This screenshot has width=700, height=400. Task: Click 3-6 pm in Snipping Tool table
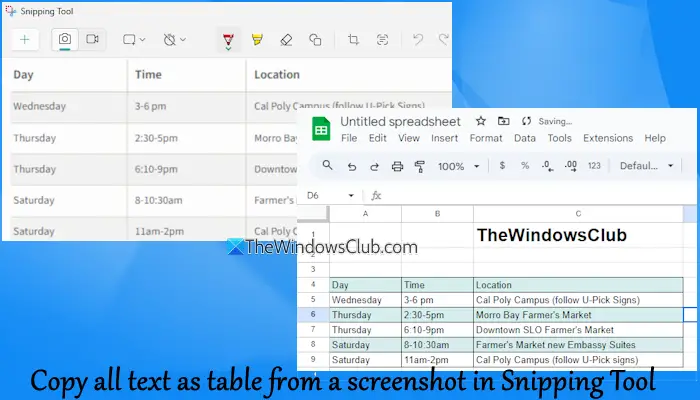point(150,106)
